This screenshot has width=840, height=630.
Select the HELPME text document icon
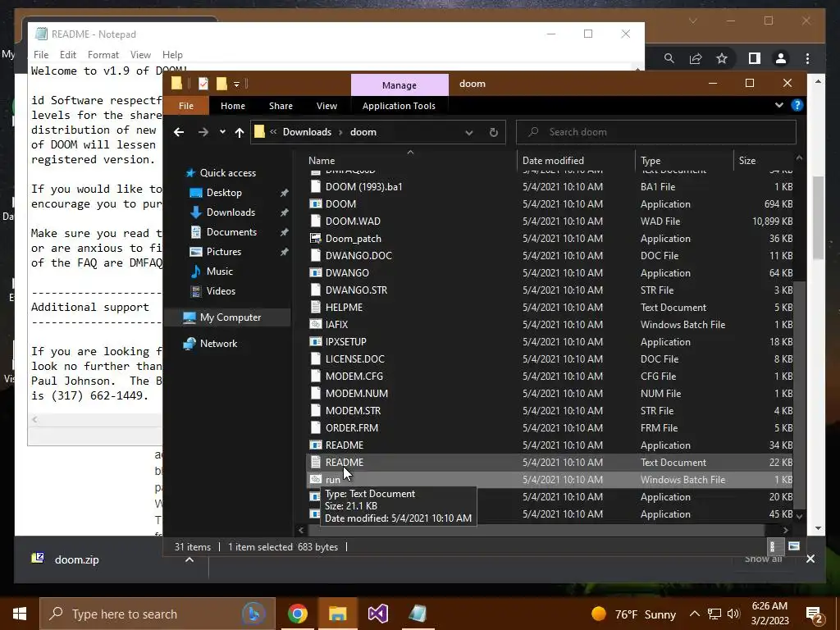coord(316,307)
